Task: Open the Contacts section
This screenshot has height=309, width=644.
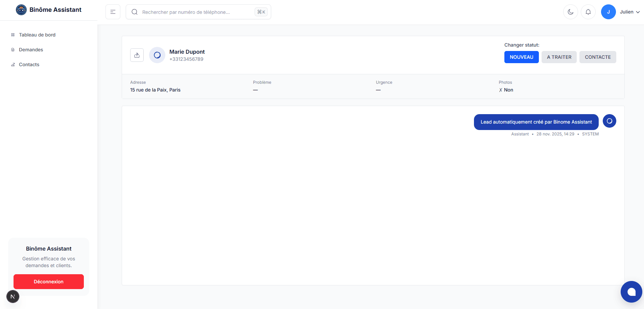Action: pos(29,65)
